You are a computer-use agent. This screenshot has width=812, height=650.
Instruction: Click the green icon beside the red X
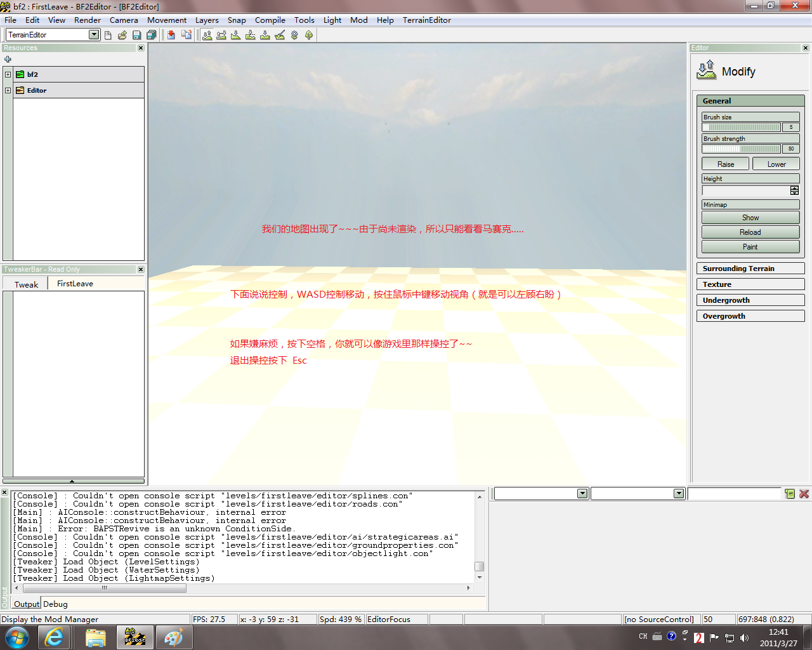[790, 493]
